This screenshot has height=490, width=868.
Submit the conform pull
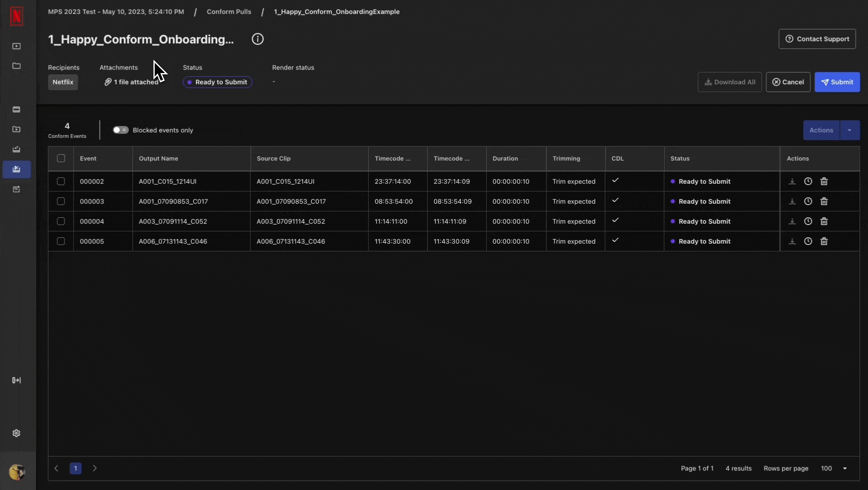coord(837,82)
